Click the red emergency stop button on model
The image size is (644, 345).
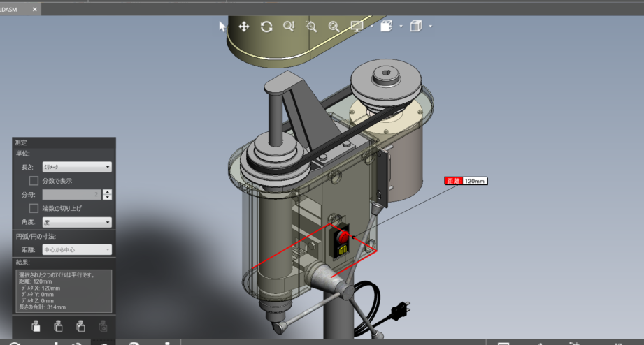click(343, 237)
